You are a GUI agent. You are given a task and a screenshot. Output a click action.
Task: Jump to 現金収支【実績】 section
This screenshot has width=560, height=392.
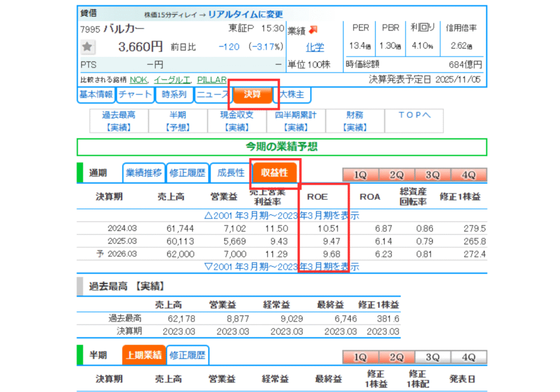237,121
